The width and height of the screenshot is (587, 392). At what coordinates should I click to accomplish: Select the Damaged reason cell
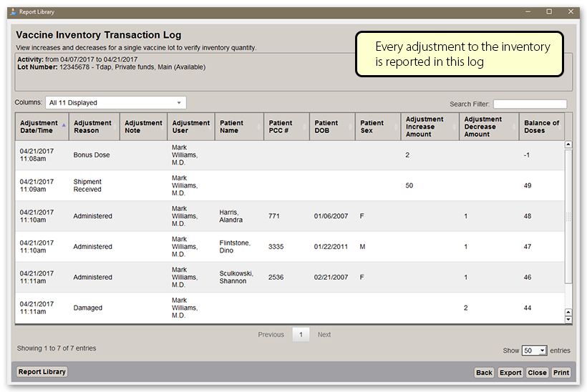click(87, 308)
